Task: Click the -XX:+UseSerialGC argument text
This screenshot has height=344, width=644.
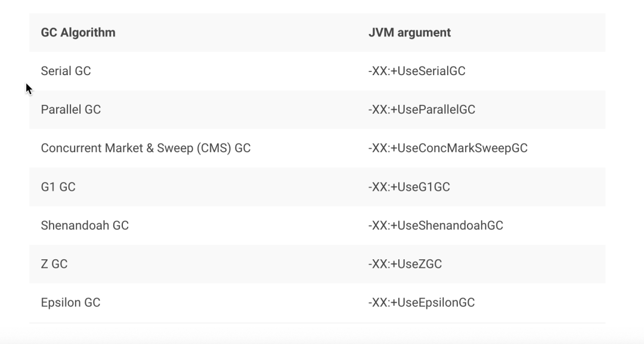Action: (x=416, y=71)
